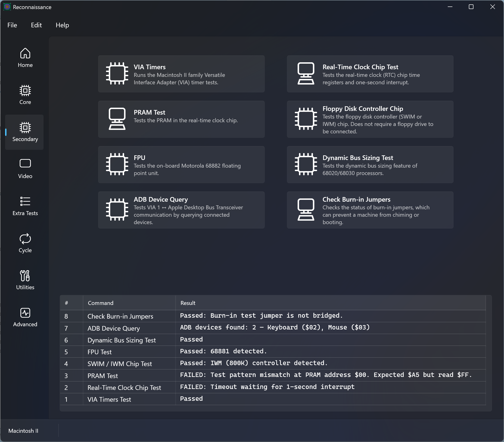The width and height of the screenshot is (504, 442).
Task: Run the Dynamic Bus Sizing Test
Action: [x=370, y=165]
